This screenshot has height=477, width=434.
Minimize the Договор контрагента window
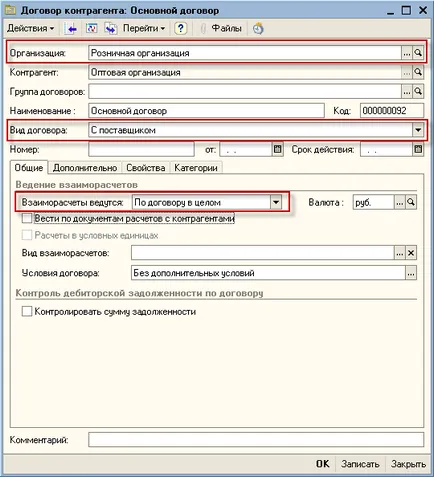390,11
